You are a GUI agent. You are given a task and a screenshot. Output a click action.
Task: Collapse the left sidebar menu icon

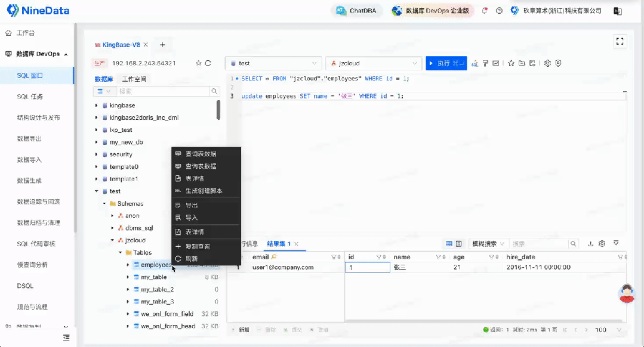click(66, 337)
